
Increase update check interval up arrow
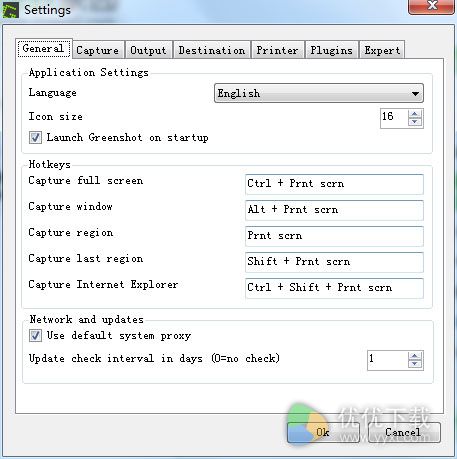pyautogui.click(x=415, y=356)
